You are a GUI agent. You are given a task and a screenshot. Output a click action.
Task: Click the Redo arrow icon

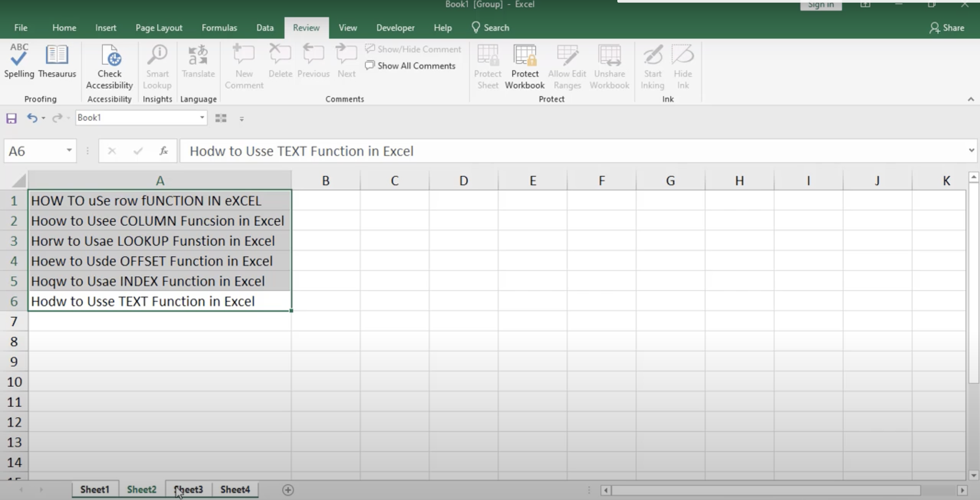pyautogui.click(x=57, y=118)
